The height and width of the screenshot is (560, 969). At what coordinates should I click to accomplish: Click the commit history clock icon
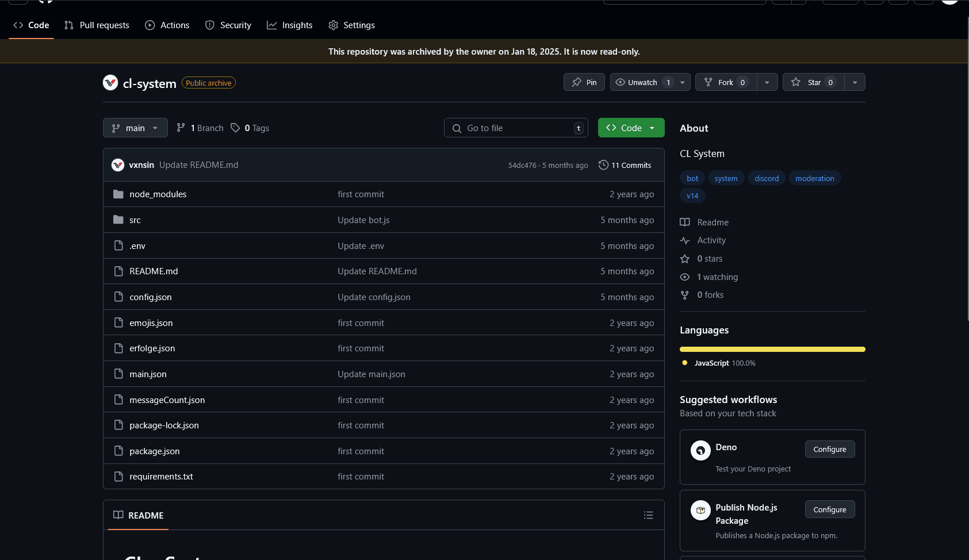click(x=603, y=165)
